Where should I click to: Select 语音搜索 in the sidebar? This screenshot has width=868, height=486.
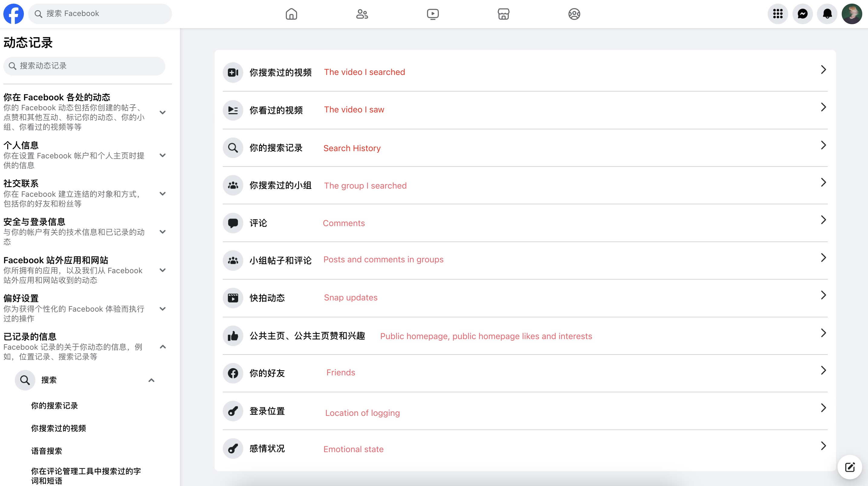pyautogui.click(x=46, y=451)
